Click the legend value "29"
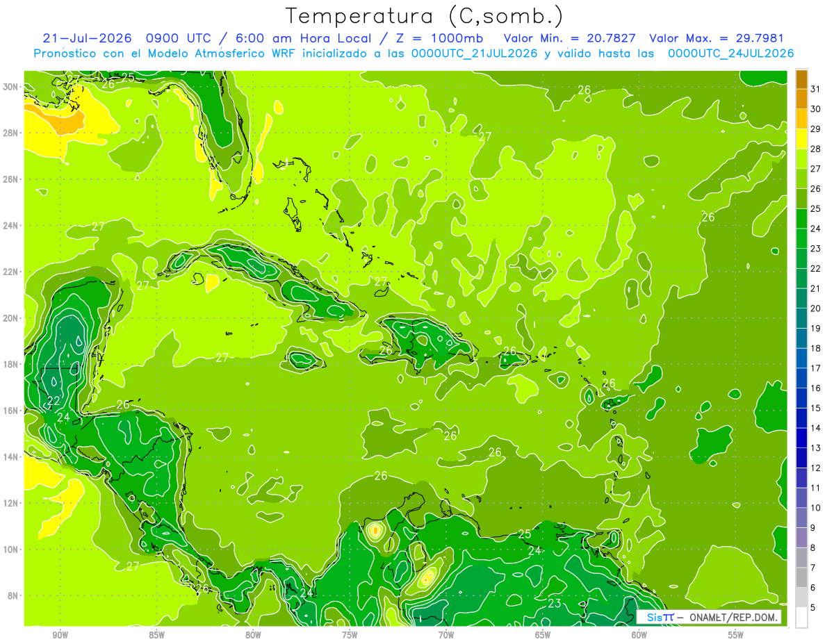Image resolution: width=834 pixels, height=644 pixels. tap(816, 129)
